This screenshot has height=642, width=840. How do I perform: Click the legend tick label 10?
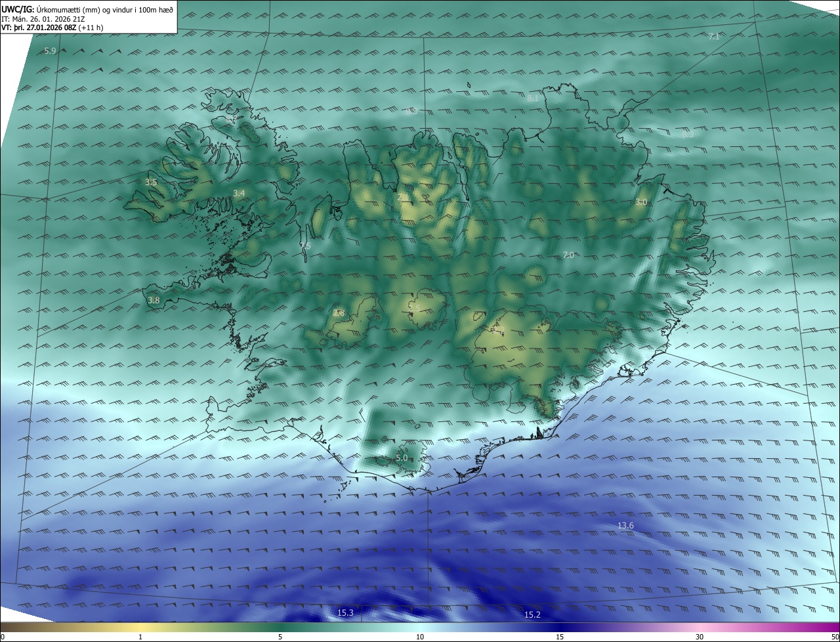pos(420,637)
